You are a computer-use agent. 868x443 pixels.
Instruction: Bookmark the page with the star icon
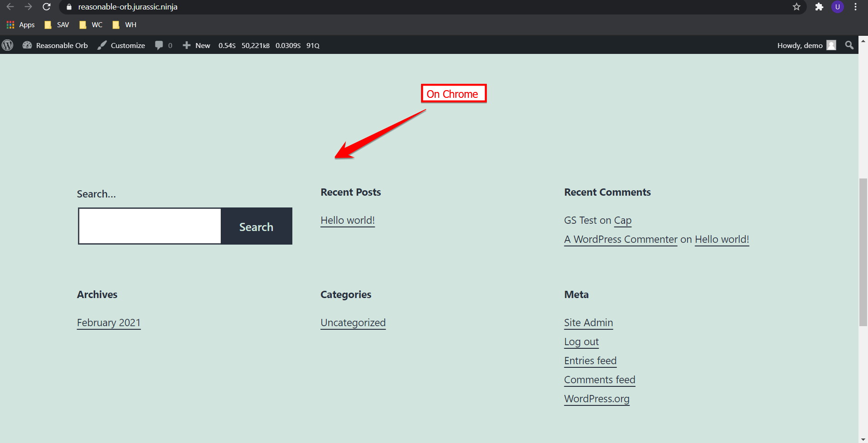[796, 7]
